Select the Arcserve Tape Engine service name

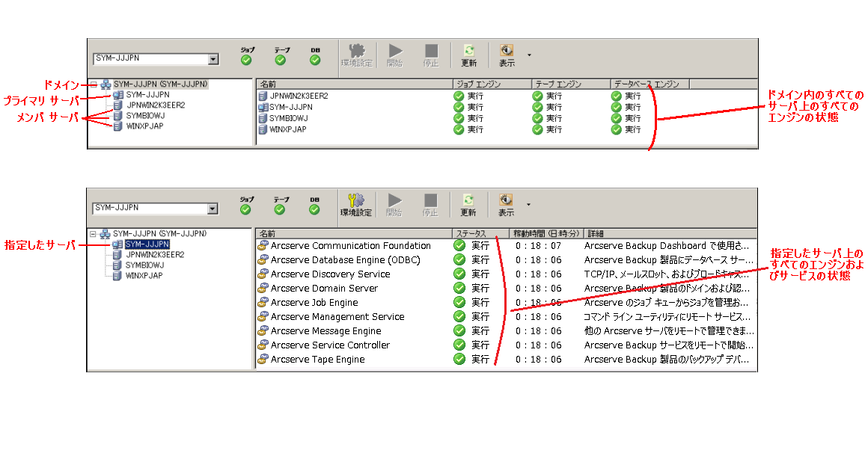pos(317,360)
